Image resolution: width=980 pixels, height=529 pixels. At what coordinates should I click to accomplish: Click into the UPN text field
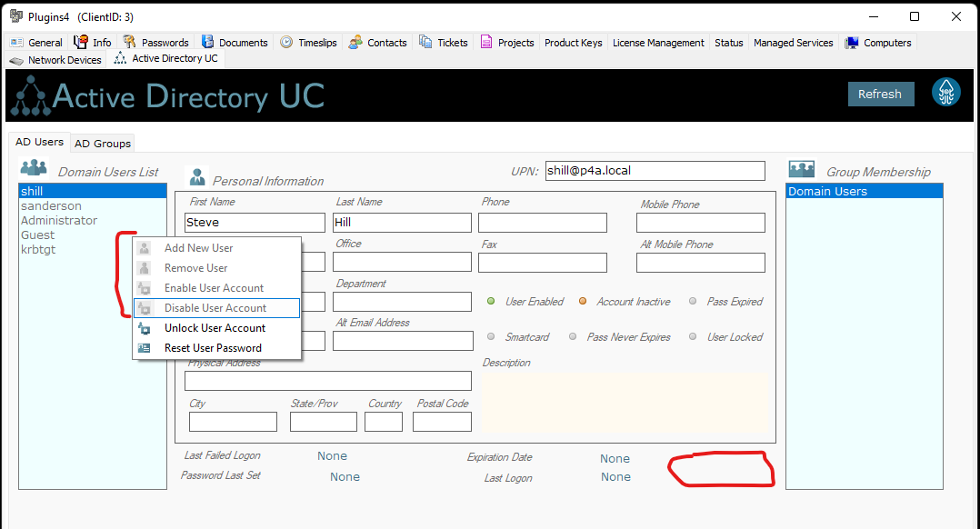[654, 171]
